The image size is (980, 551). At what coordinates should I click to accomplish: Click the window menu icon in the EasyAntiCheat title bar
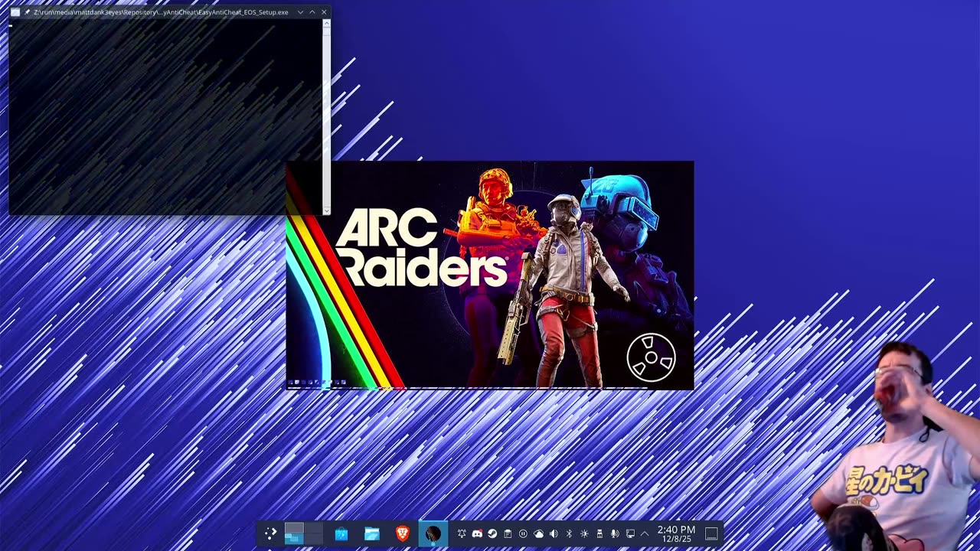15,12
